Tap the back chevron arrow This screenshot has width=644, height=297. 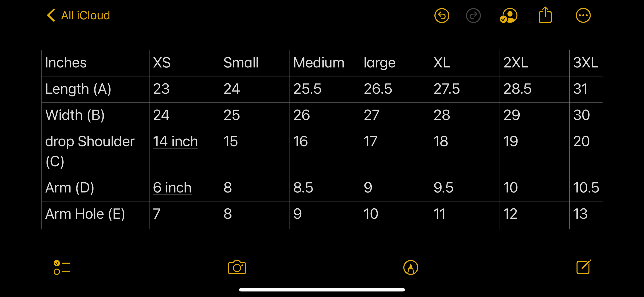pyautogui.click(x=51, y=15)
